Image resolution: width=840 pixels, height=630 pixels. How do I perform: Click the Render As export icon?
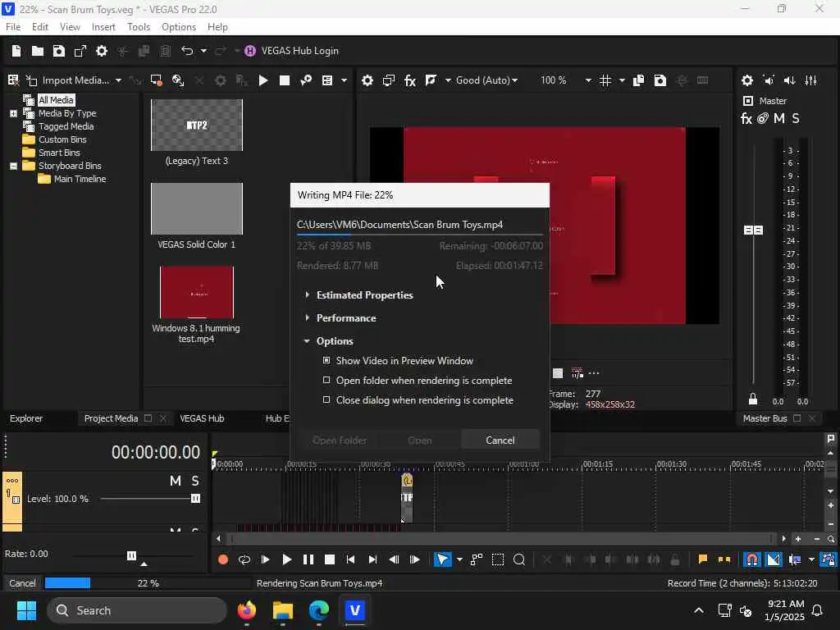[80, 51]
